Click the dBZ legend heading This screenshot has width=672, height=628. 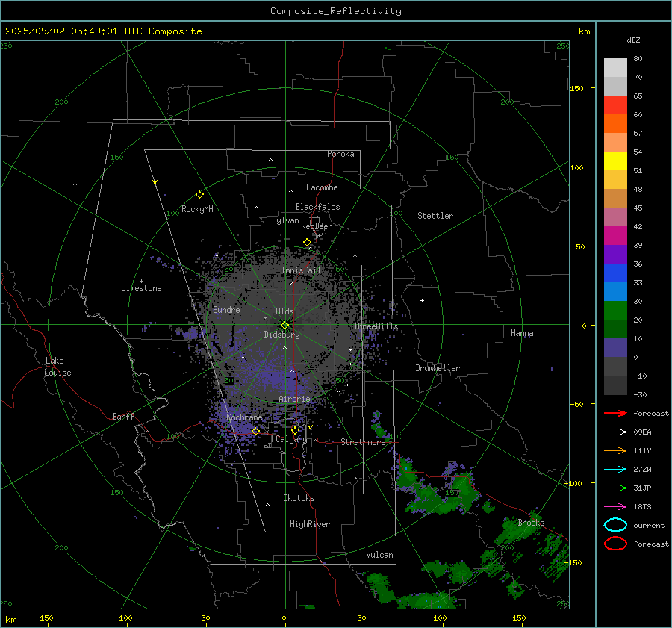(x=633, y=40)
